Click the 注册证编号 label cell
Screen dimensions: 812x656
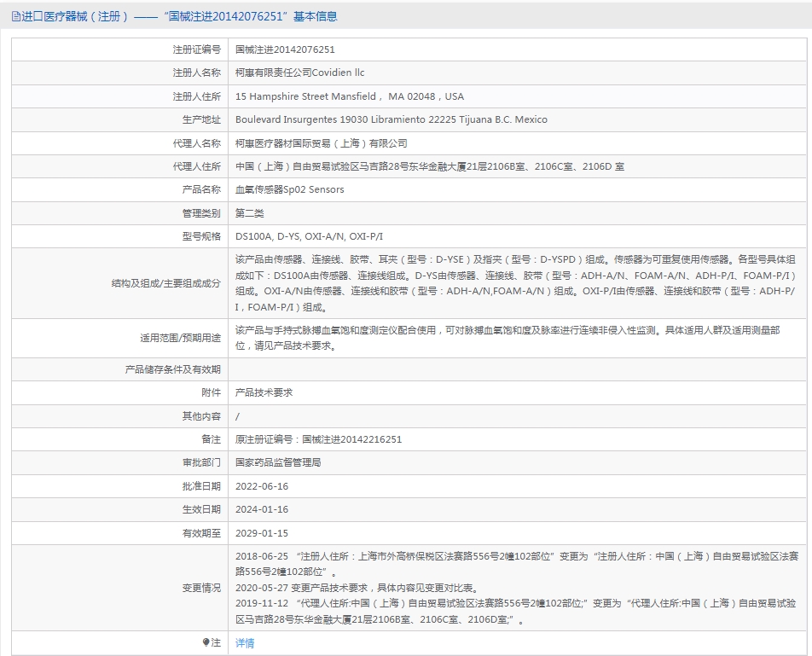pos(197,49)
